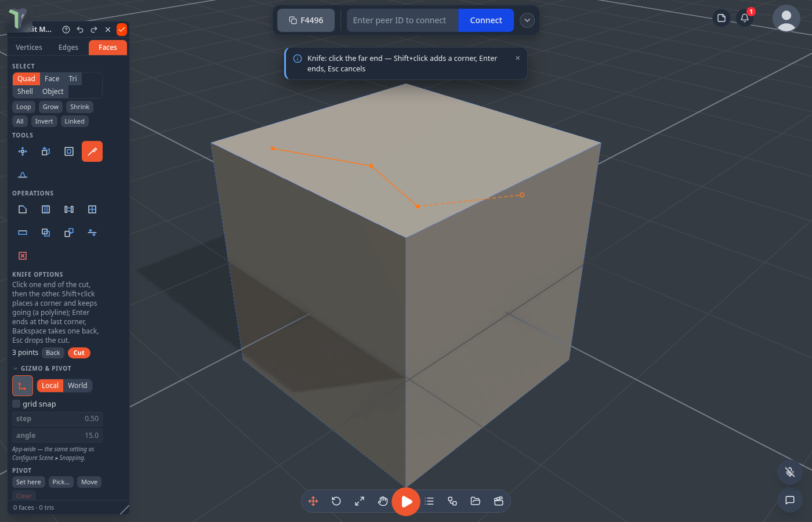Open the clapperboard icon in bottom toolbar
Image resolution: width=812 pixels, height=522 pixels.
pyautogui.click(x=499, y=501)
